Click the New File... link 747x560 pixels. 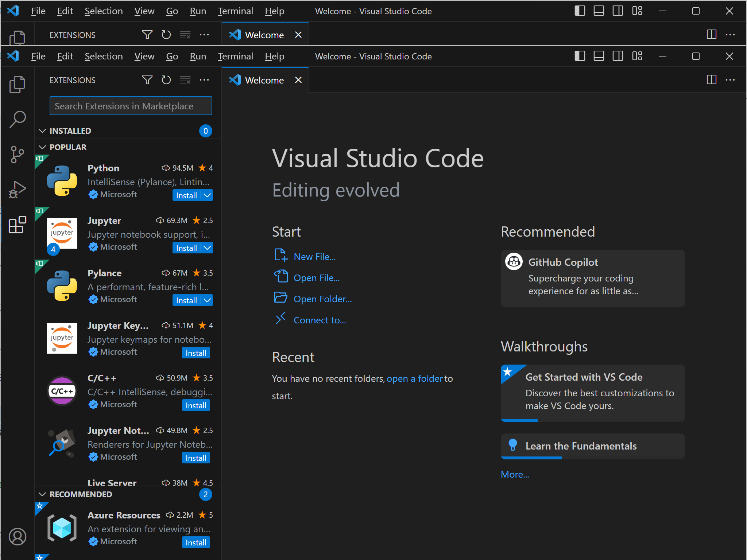point(314,257)
